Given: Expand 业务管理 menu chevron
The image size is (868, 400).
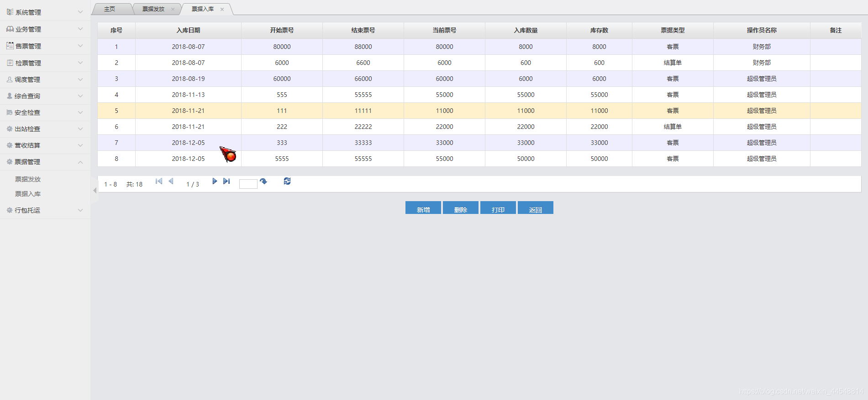Looking at the screenshot, I should tap(80, 29).
